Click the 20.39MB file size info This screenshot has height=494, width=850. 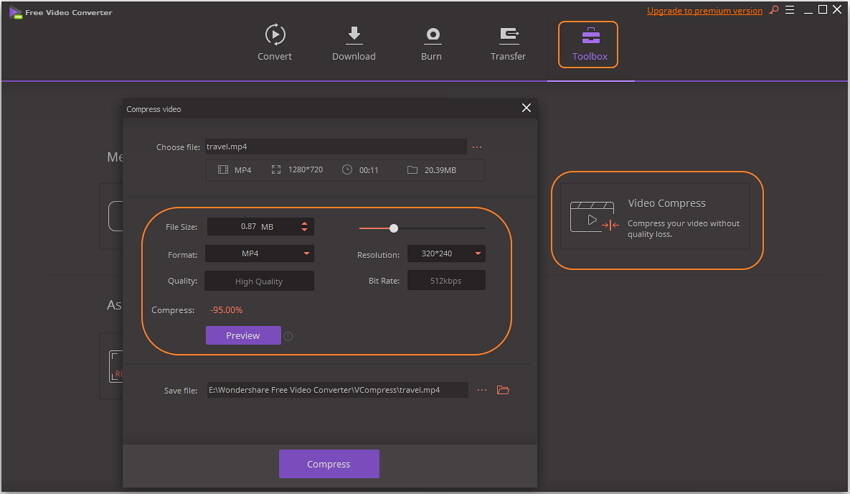pyautogui.click(x=440, y=170)
